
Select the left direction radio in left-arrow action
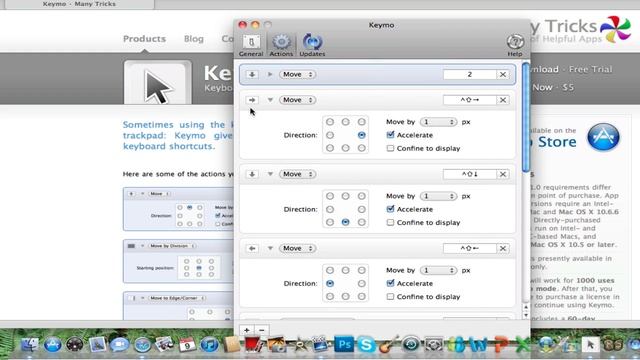coord(330,283)
